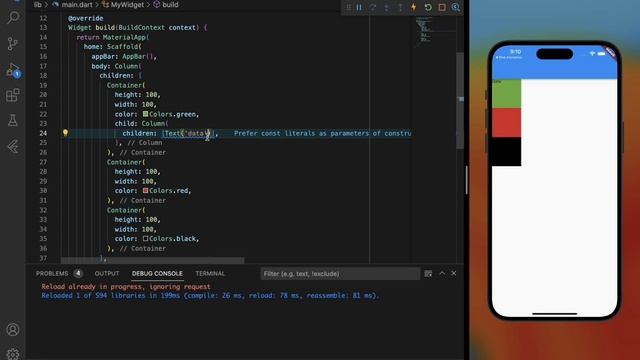Click line number 19 in the gutter
The height and width of the screenshot is (360, 640).
click(43, 85)
